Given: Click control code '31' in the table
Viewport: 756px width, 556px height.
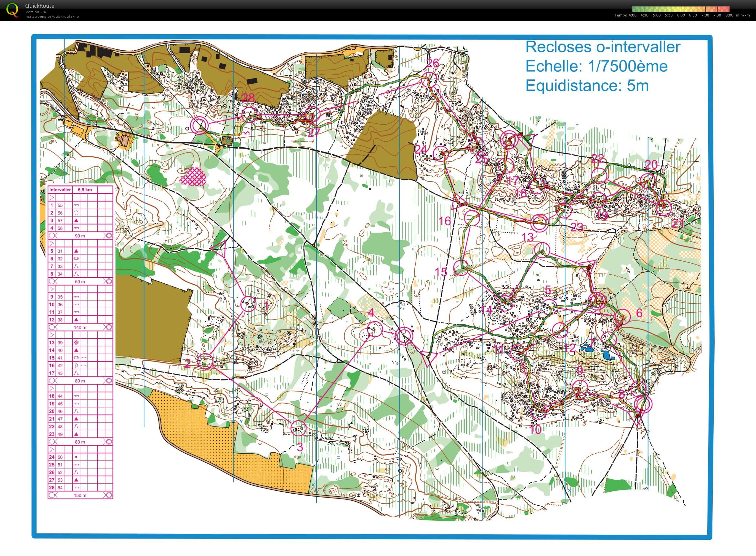Looking at the screenshot, I should (60, 251).
